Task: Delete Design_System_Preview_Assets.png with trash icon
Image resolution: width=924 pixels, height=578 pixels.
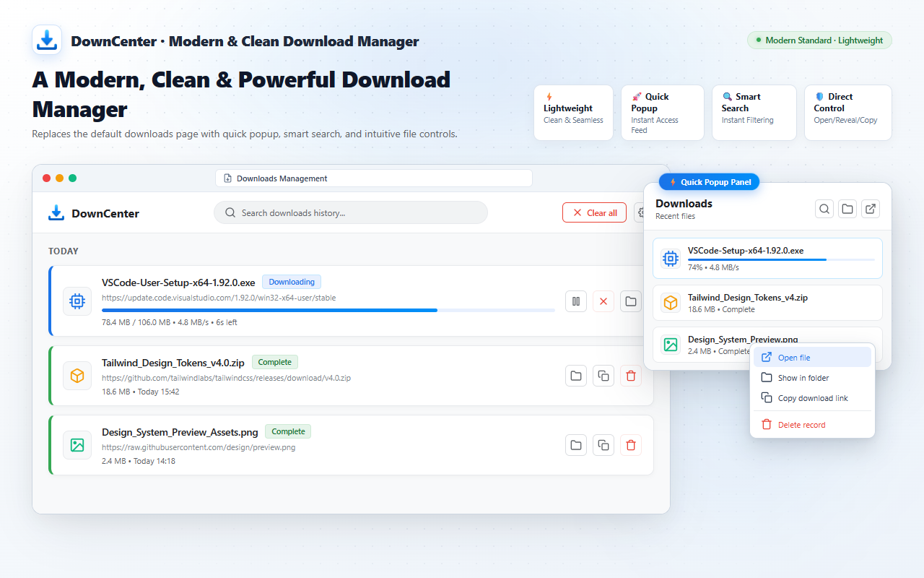Action: [631, 445]
